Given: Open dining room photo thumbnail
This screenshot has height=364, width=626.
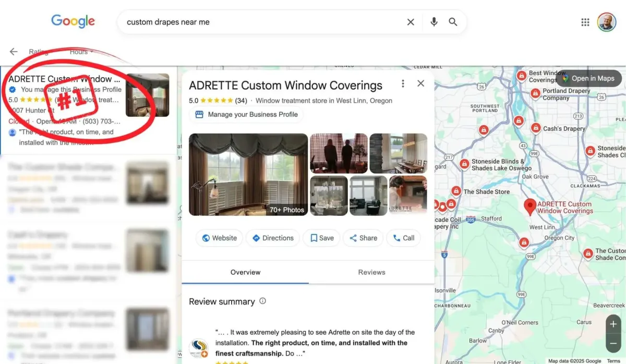Looking at the screenshot, I should [x=398, y=153].
